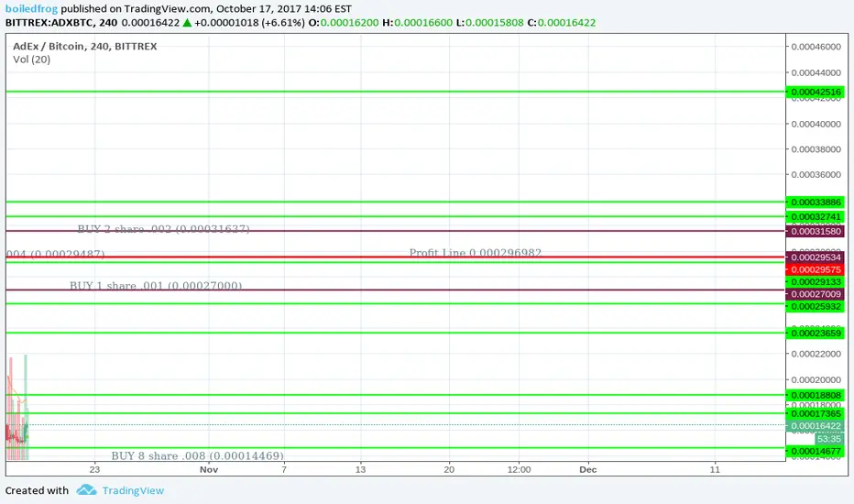The height and width of the screenshot is (504, 854).
Task: Open the boiledfrog author link
Action: click(31, 9)
